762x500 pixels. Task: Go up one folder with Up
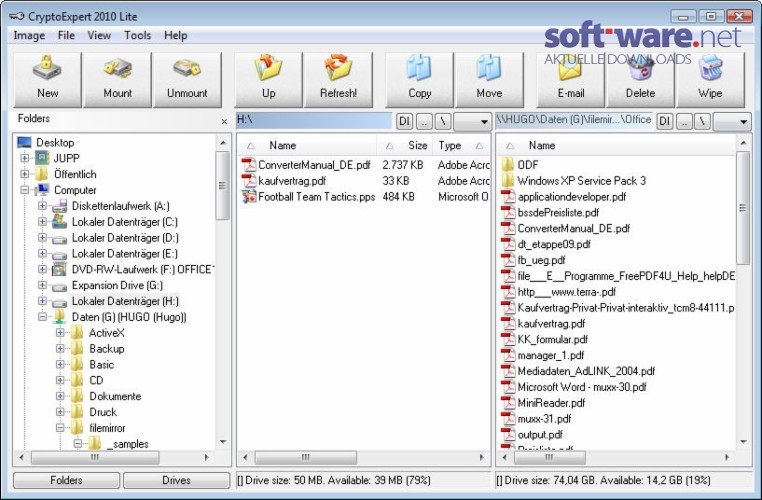[x=268, y=80]
